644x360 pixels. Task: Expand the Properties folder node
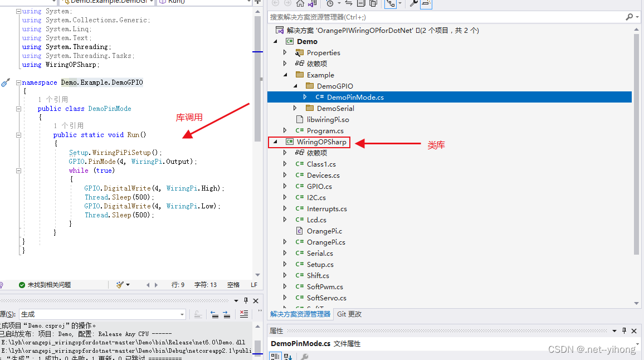[285, 52]
